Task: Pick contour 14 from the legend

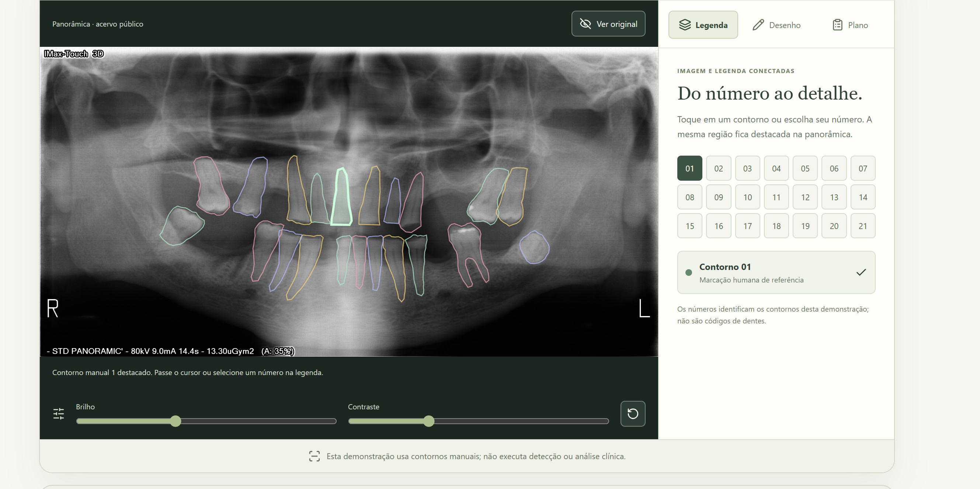Action: tap(863, 197)
